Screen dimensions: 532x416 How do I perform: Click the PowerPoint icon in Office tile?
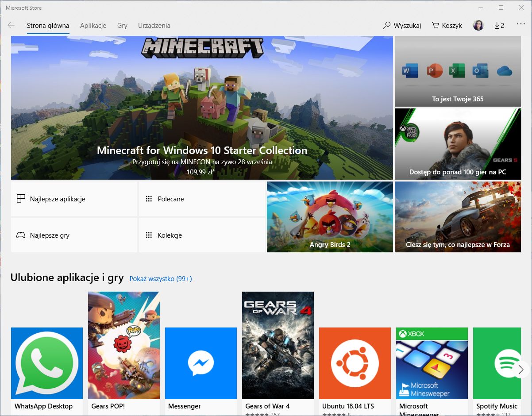click(434, 70)
